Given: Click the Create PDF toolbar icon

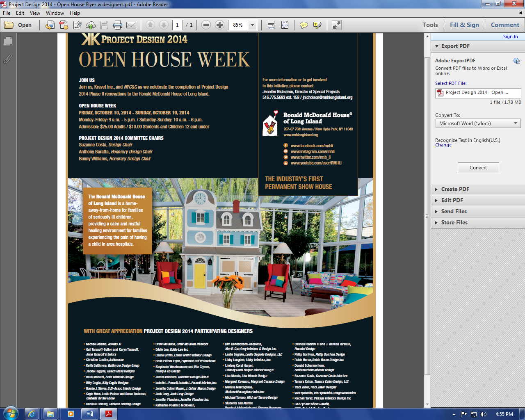Looking at the screenshot, I should (64, 25).
